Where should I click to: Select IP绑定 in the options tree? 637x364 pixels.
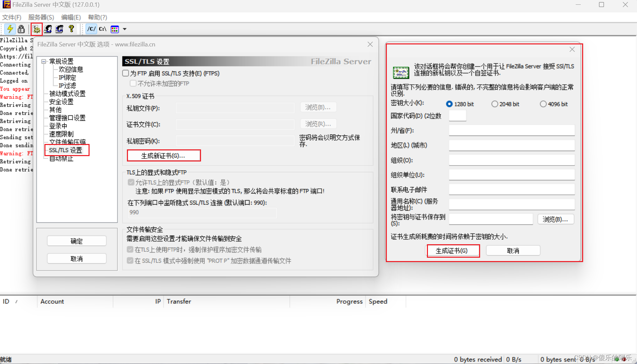point(67,77)
